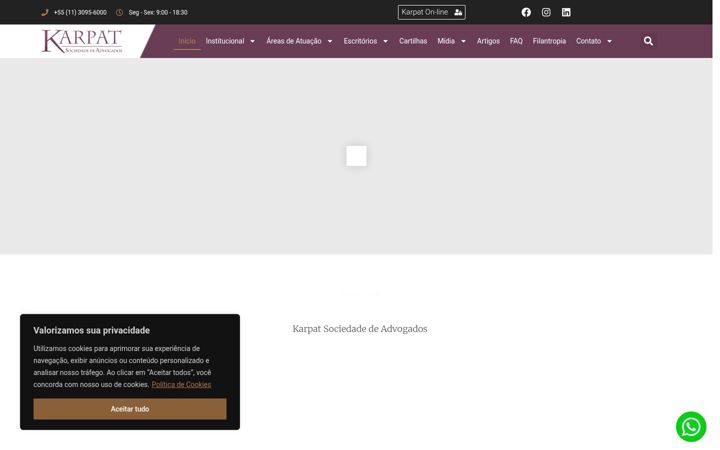720x450 pixels.
Task: Click the Karpat Sociedade de Advogados heading
Action: 360,329
